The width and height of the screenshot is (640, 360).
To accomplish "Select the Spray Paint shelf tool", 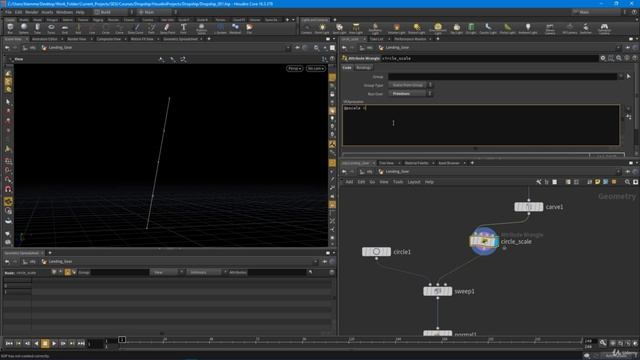I will (167, 28).
